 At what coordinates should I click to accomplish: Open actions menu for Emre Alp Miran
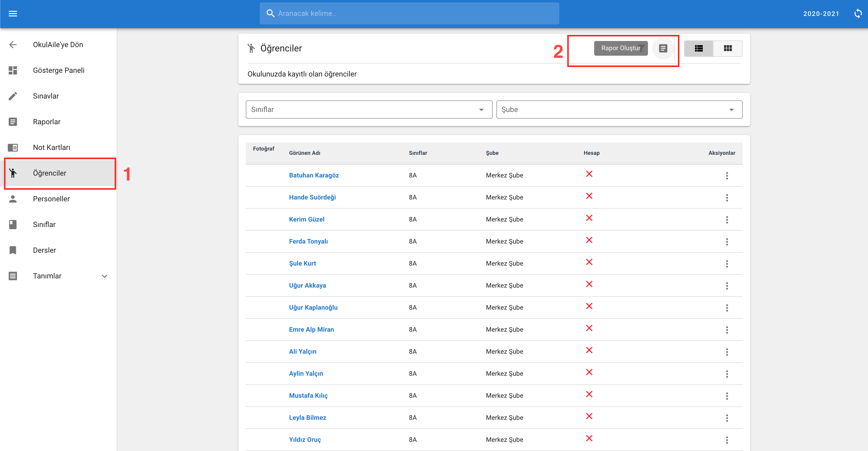tap(727, 330)
